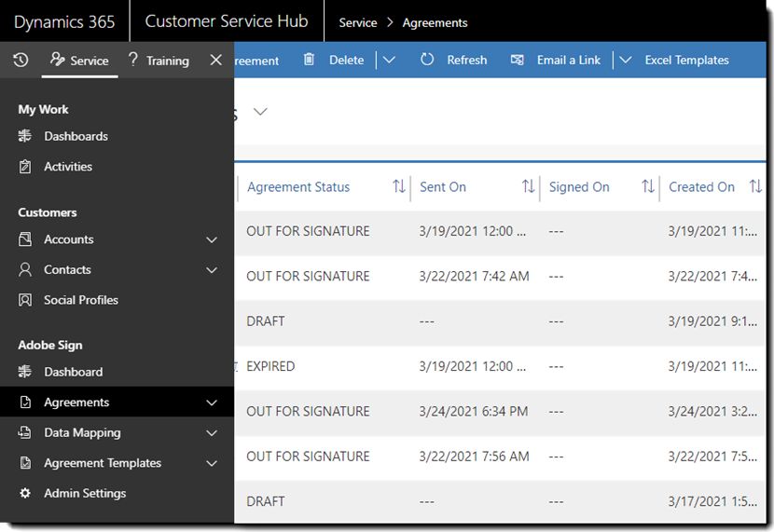Open Adobe Sign Dashboard entry
This screenshot has width=774, height=532.
coord(117,372)
